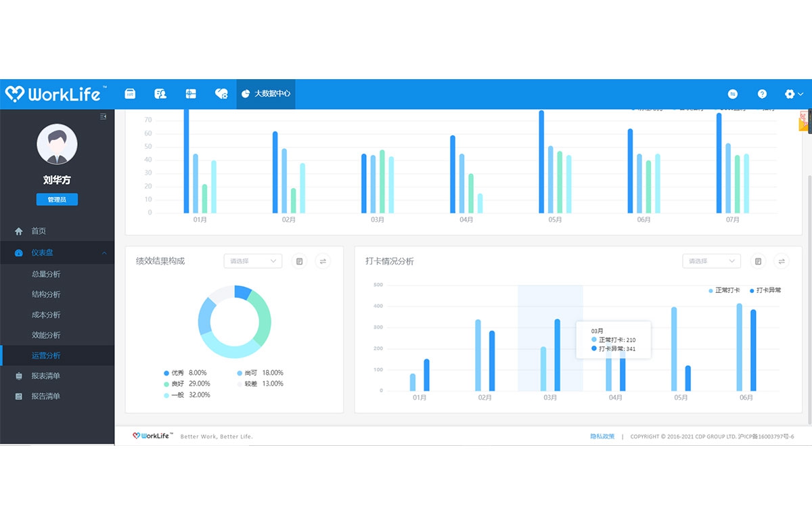The image size is (812, 525).
Task: Select 效能分析 in the sidebar
Action: (46, 335)
